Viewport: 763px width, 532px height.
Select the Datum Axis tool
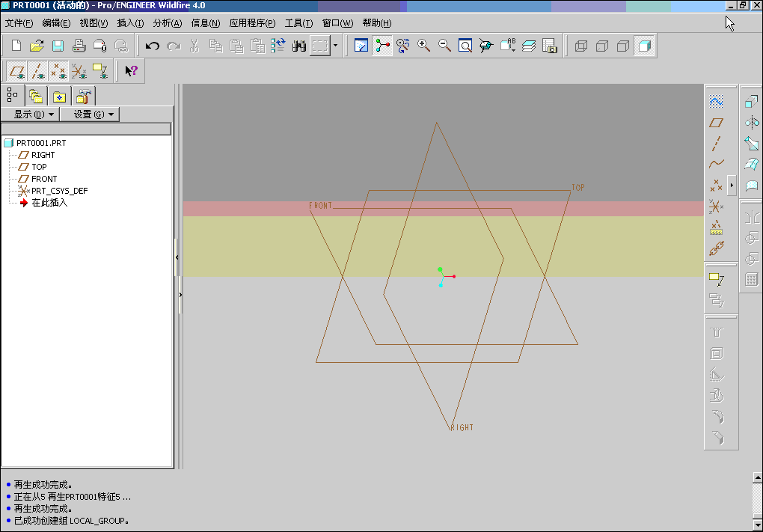coord(716,144)
